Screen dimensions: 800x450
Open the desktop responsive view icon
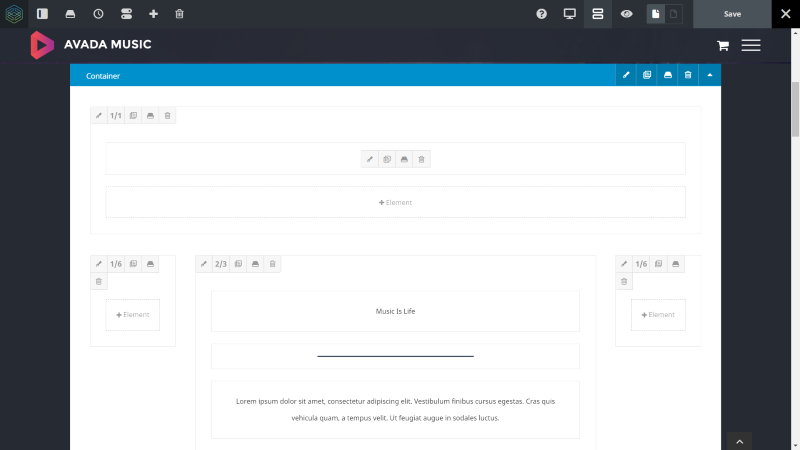click(x=569, y=14)
